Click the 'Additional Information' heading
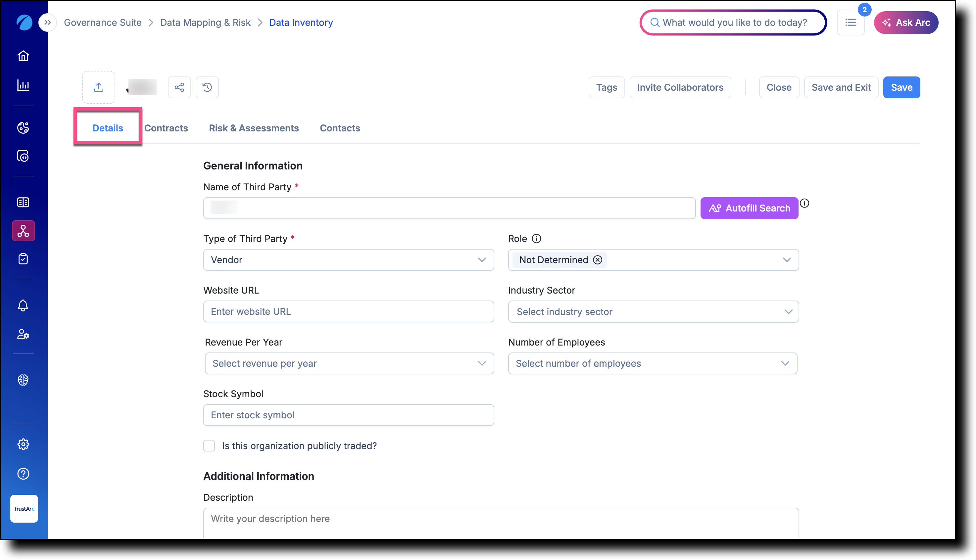 click(259, 476)
